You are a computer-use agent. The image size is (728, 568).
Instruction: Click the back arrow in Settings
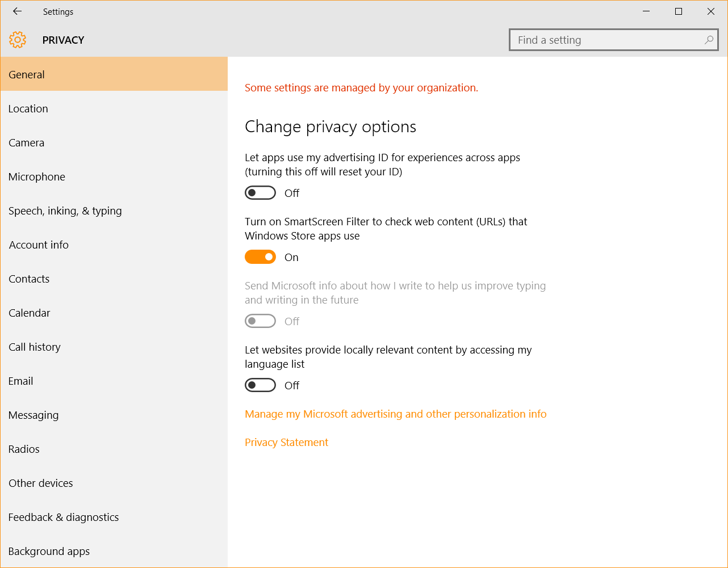click(x=17, y=11)
